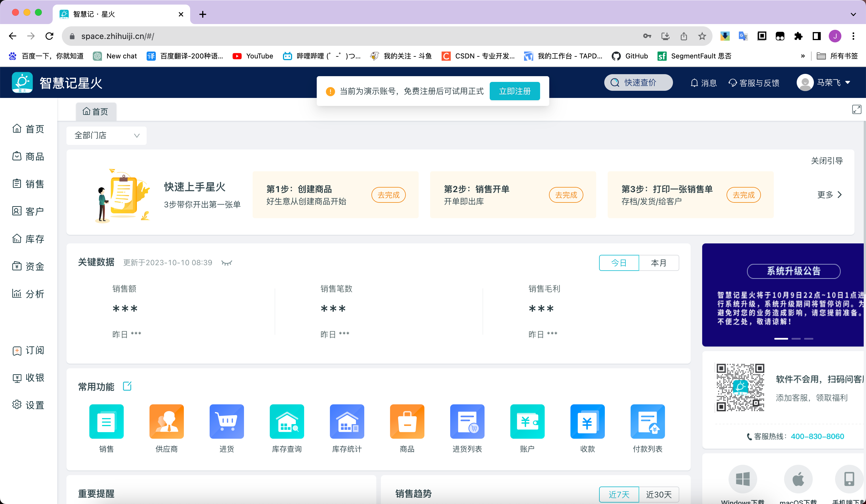Open 消息 notifications bell
Screen dimensions: 866x504
pyautogui.click(x=703, y=83)
